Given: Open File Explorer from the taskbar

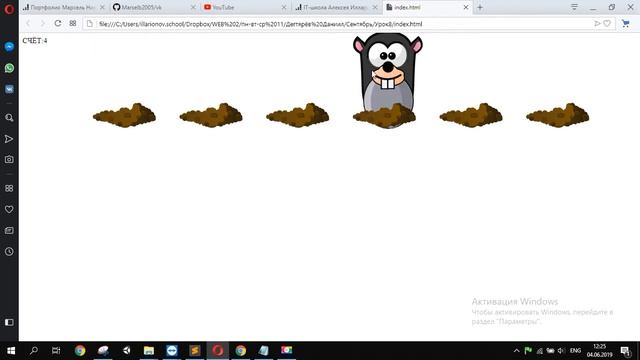Looking at the screenshot, I should coord(149,351).
